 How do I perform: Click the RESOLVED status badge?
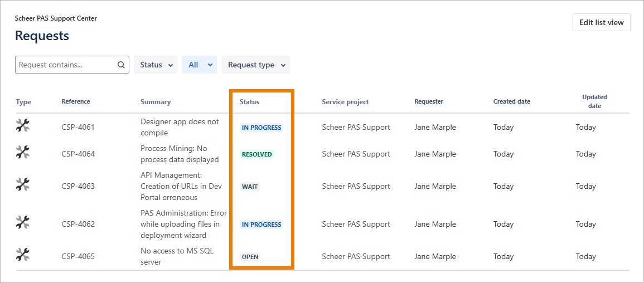[x=257, y=154]
